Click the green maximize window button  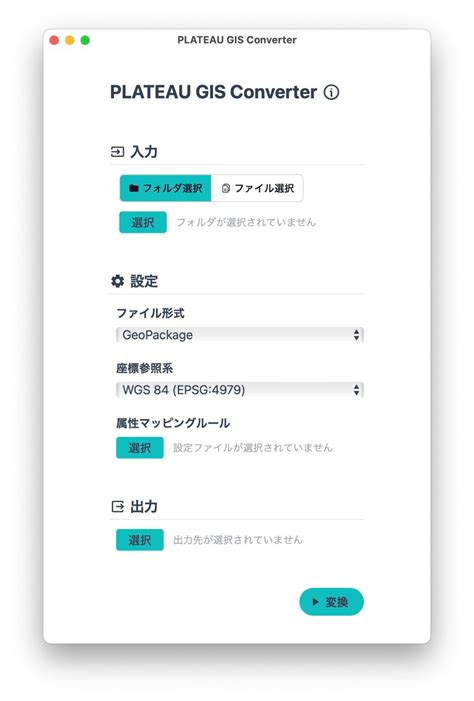(85, 40)
